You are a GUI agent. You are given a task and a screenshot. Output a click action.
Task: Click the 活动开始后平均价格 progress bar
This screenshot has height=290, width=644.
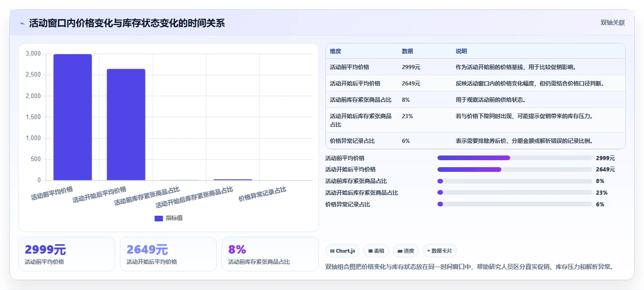[x=515, y=170]
